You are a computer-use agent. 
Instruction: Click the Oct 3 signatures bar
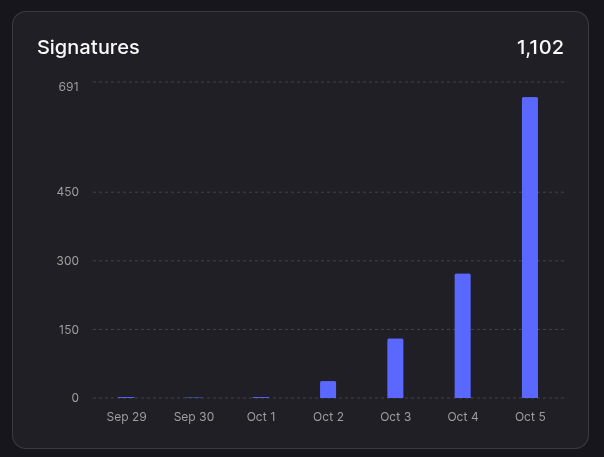395,368
